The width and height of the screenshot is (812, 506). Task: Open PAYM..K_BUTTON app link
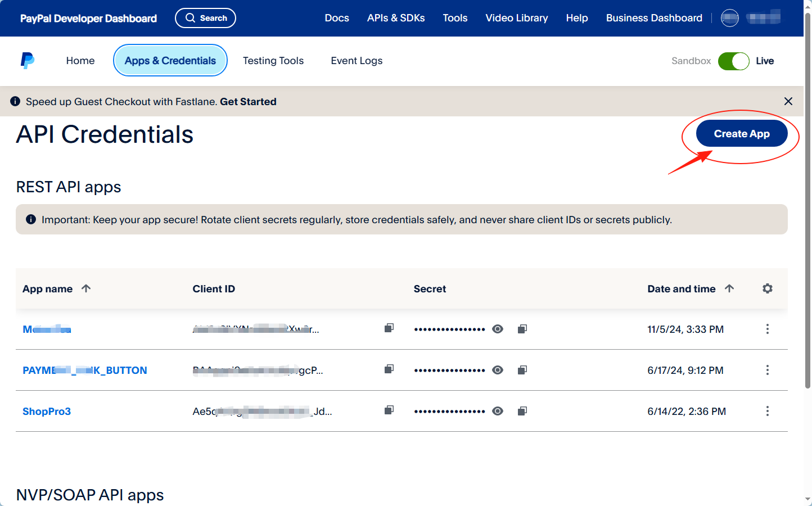tap(85, 371)
